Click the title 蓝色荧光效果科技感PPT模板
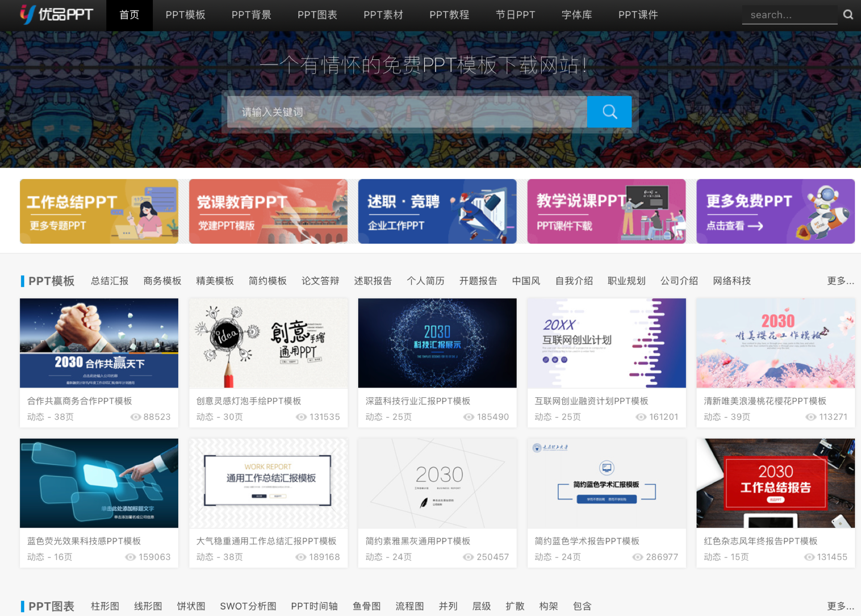Image resolution: width=861 pixels, height=616 pixels. [x=84, y=541]
